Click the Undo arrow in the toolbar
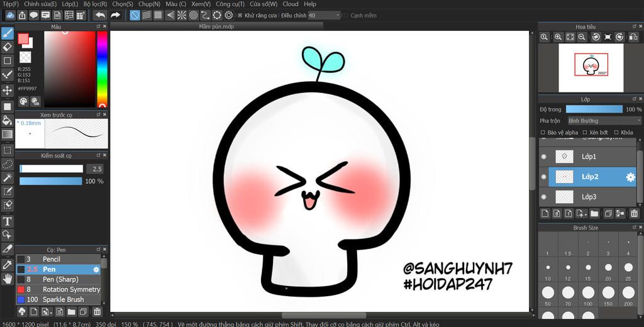The width and height of the screenshot is (644, 327). [x=100, y=15]
